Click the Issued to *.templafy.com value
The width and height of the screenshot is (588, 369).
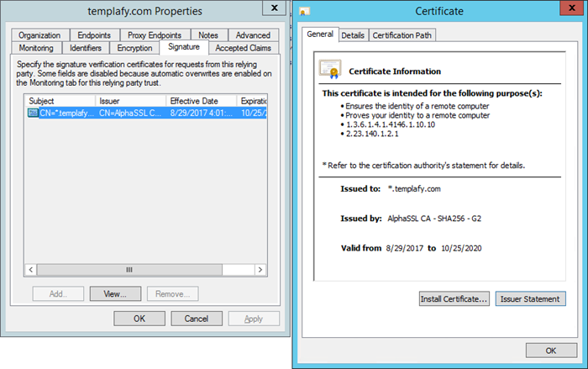(414, 189)
